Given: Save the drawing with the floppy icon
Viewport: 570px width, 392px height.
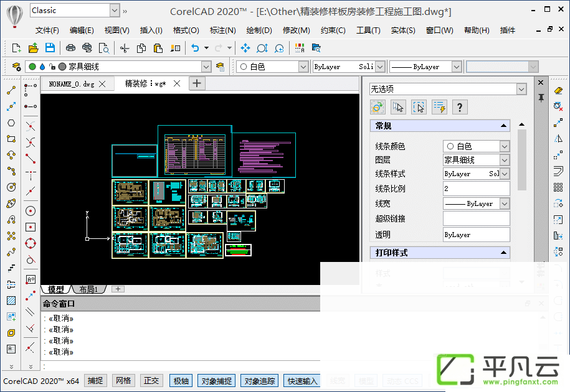Looking at the screenshot, I should pyautogui.click(x=50, y=48).
